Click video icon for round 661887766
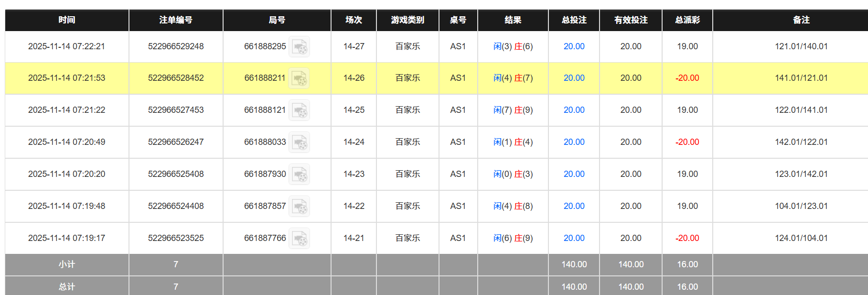 300,239
